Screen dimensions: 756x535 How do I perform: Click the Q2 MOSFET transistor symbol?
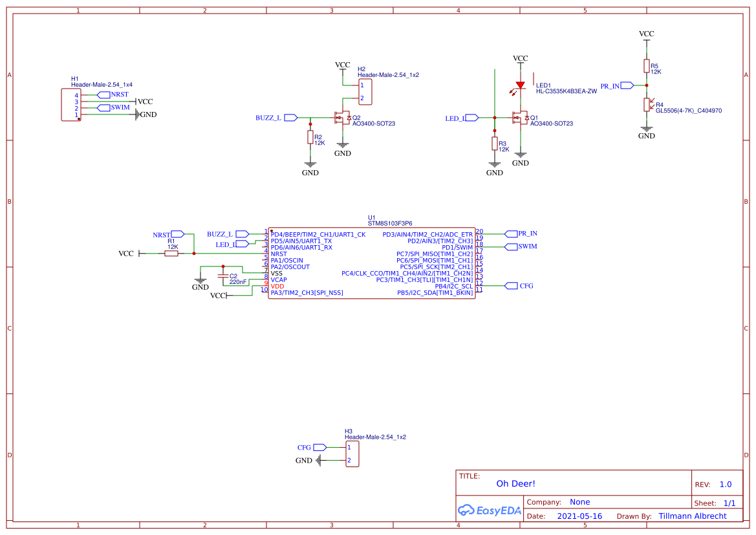[x=342, y=117]
